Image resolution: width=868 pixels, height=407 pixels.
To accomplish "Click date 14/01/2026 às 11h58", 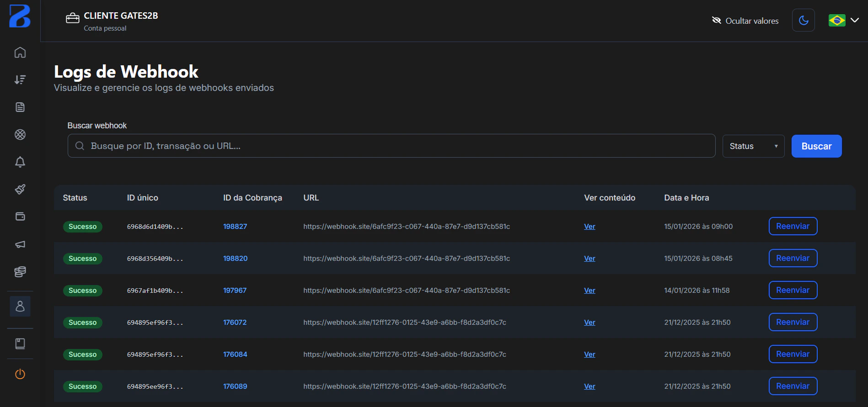I will tap(697, 291).
